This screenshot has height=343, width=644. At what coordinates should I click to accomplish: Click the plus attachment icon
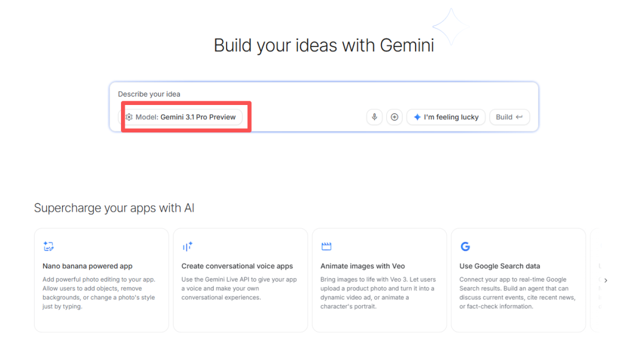point(394,117)
